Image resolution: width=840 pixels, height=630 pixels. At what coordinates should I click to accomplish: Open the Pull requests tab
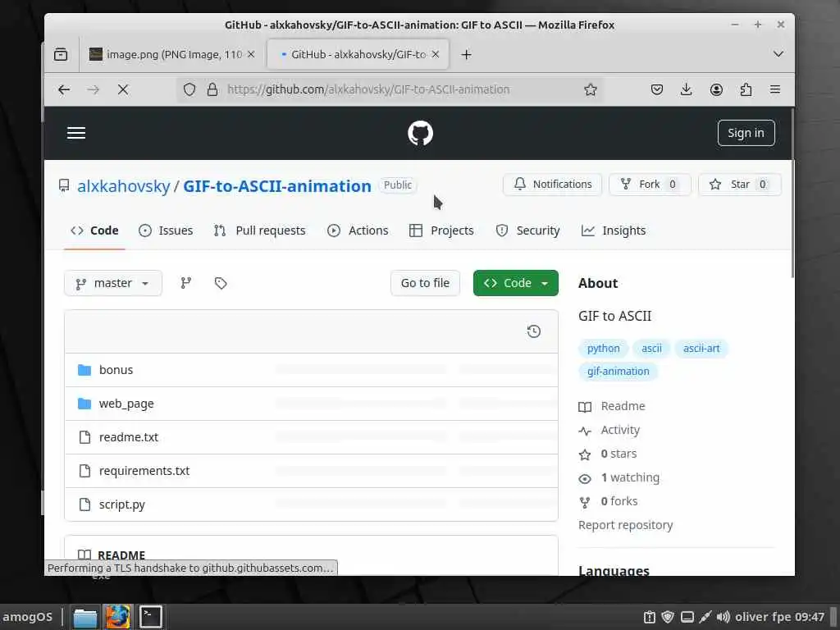pyautogui.click(x=260, y=231)
